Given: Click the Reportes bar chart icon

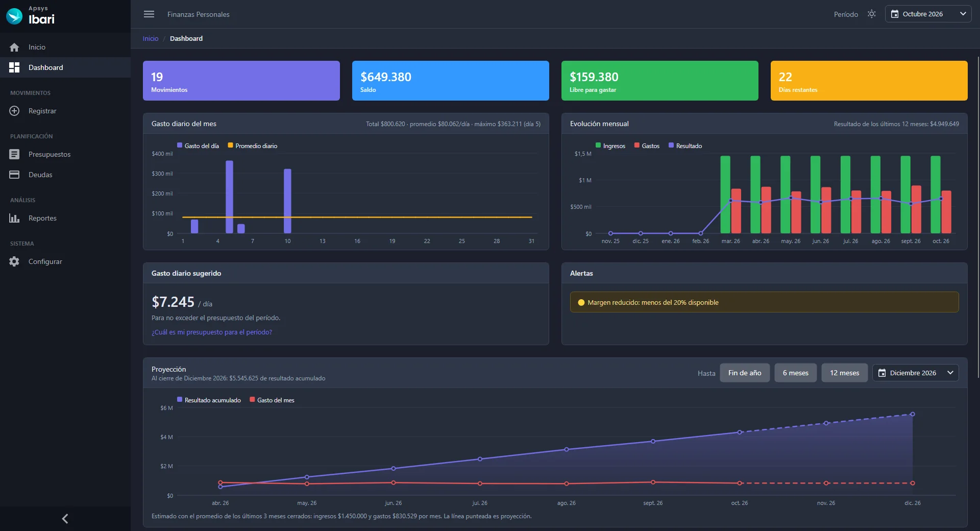Looking at the screenshot, I should click(x=14, y=218).
